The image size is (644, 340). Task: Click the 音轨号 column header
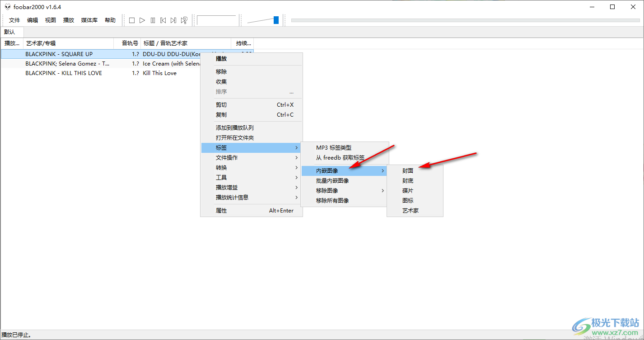(x=127, y=43)
